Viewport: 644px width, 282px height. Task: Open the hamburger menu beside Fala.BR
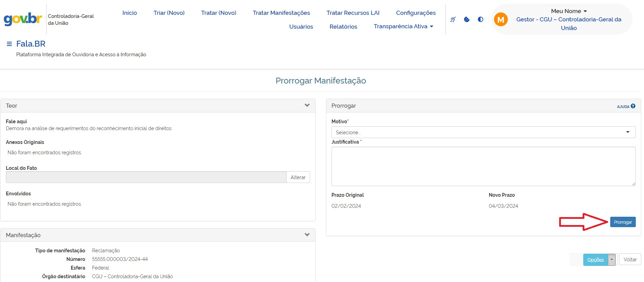[9, 44]
